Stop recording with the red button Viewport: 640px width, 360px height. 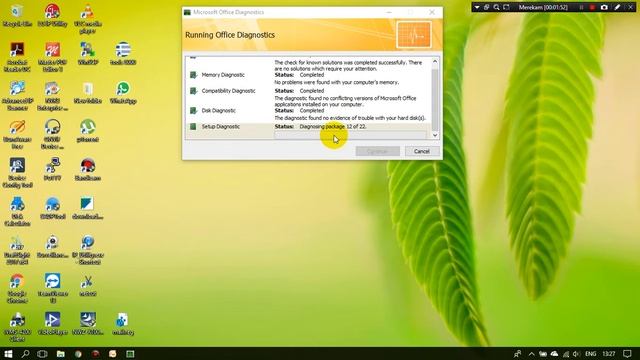coord(592,7)
